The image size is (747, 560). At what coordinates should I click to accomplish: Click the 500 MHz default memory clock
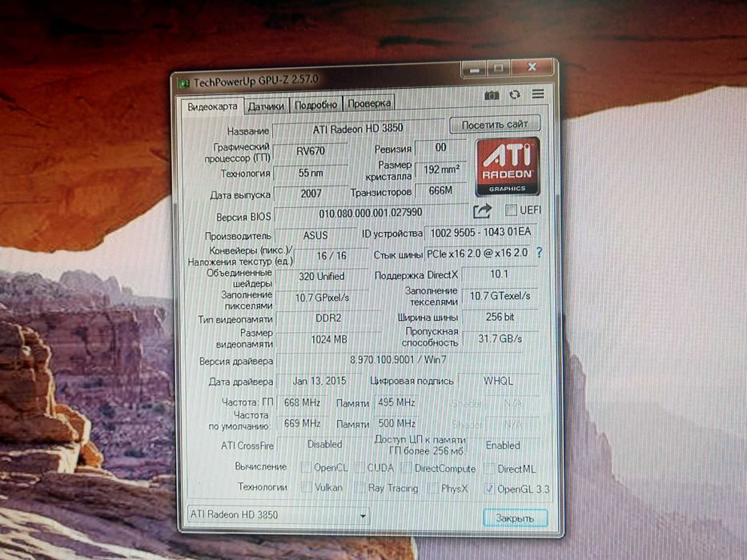click(396, 423)
